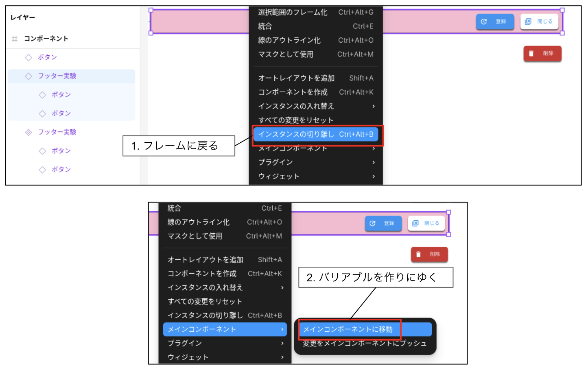Expand インスタンスの入れ替え submenu in the lower context menu
Image resolution: width=588 pixels, height=372 pixels.
point(225,288)
